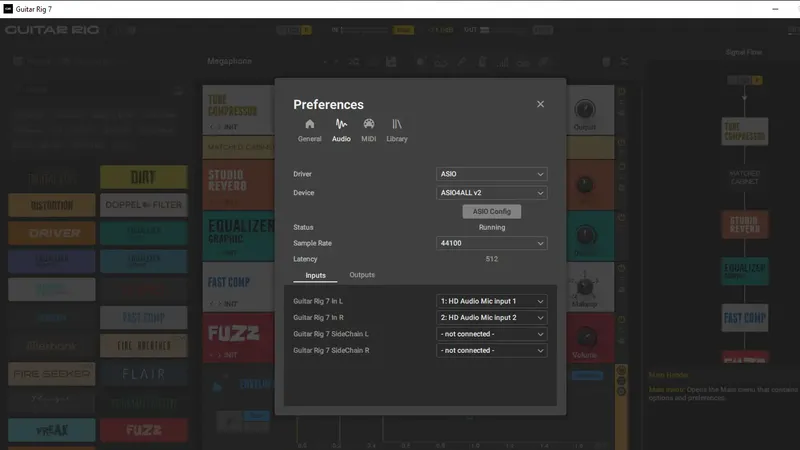Click Studio Reverb block in Signal Flow
Image resolution: width=800 pixels, height=450 pixels.
tap(744, 224)
